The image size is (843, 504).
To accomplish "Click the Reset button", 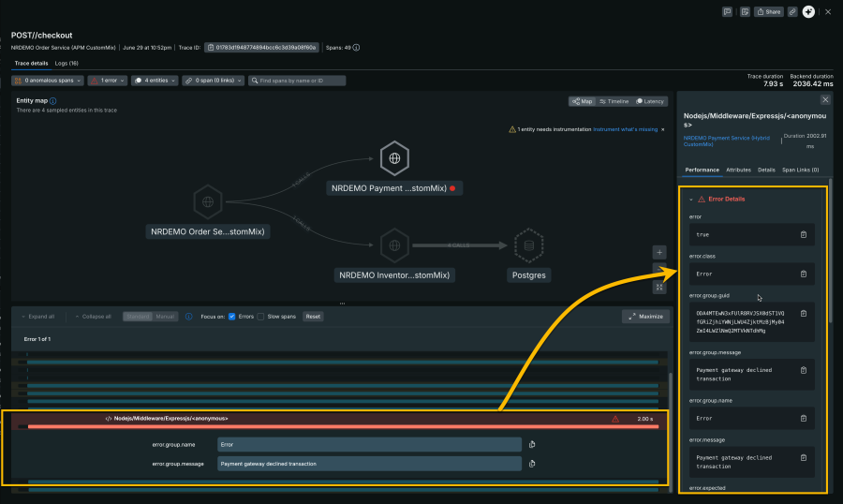I will click(x=313, y=317).
